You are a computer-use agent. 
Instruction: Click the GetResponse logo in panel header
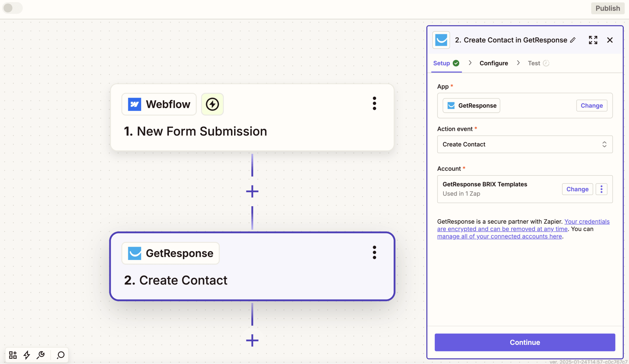point(441,40)
